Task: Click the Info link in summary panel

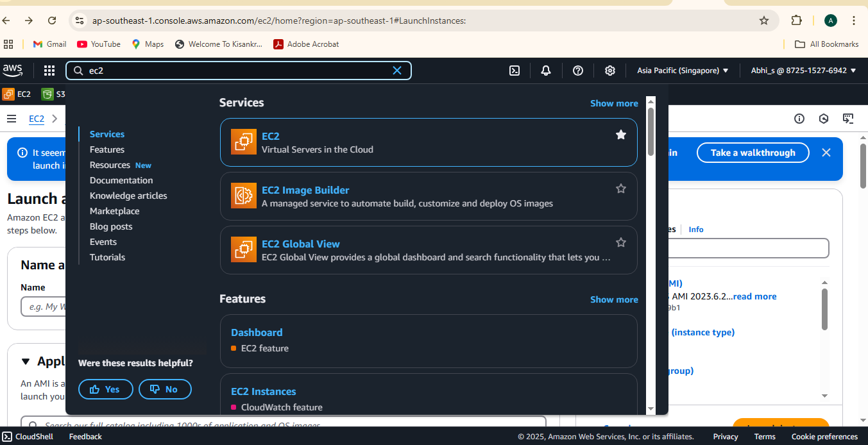Action: (696, 229)
